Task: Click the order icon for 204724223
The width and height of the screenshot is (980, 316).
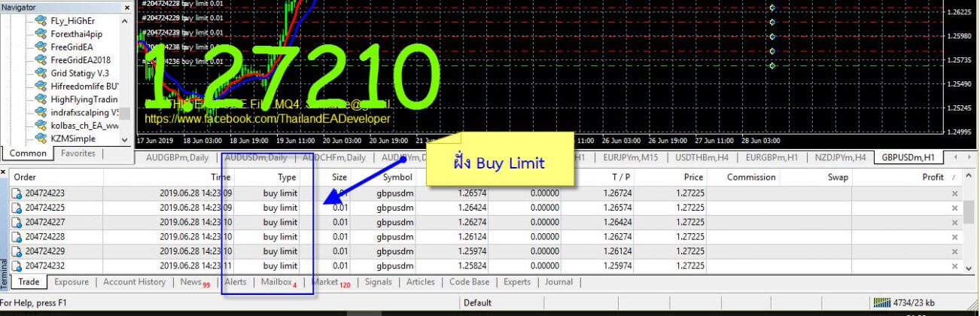Action: (x=17, y=193)
